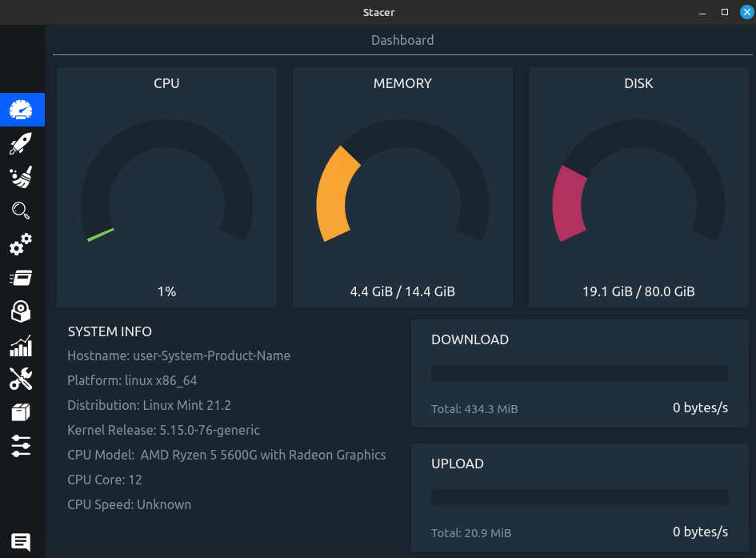Open Services gears icon
Screen dimensions: 756x558
(x=21, y=244)
